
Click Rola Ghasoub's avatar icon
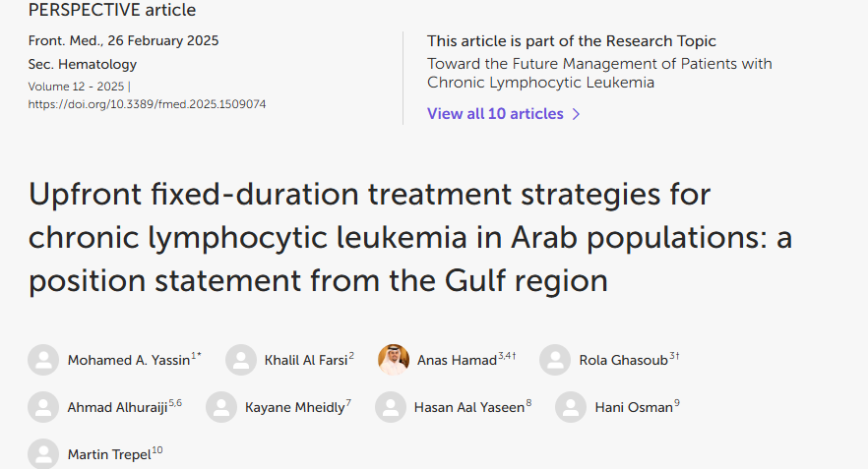[555, 360]
